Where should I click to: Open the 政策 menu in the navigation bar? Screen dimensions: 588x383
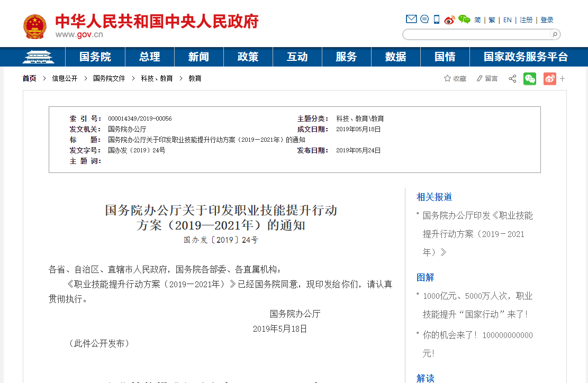click(248, 57)
